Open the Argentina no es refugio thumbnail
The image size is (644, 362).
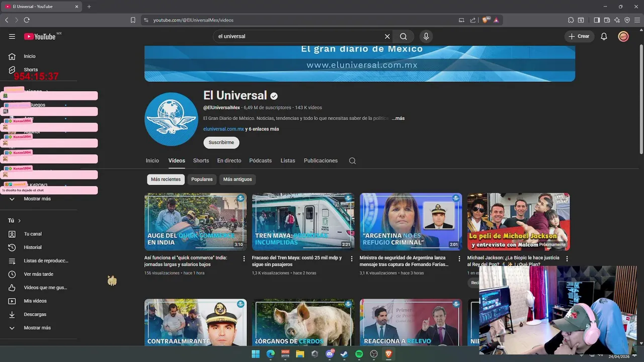pyautogui.click(x=411, y=222)
